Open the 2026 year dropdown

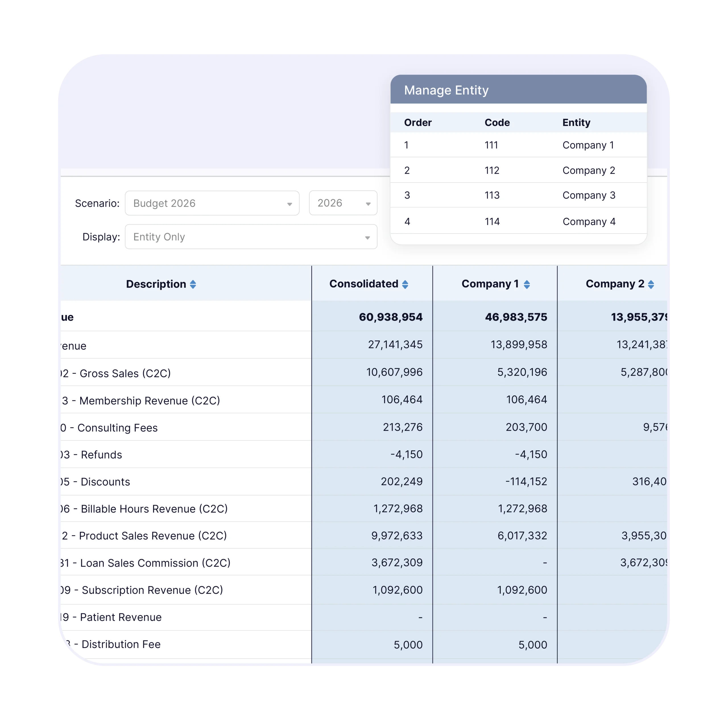pos(343,204)
